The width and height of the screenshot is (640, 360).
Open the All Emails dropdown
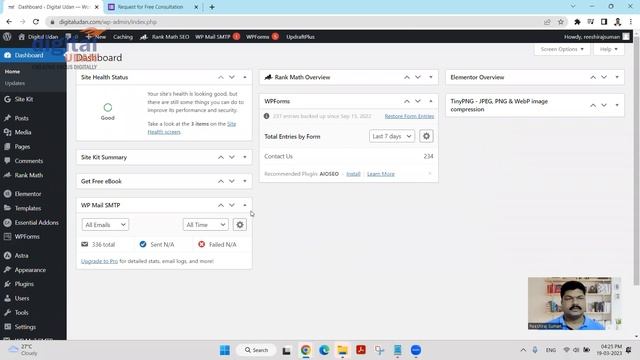pyautogui.click(x=105, y=225)
